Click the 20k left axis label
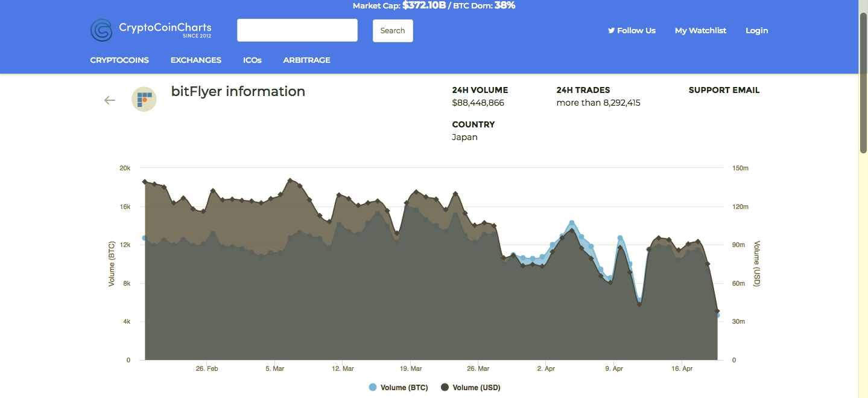The width and height of the screenshot is (868, 398). [x=125, y=168]
